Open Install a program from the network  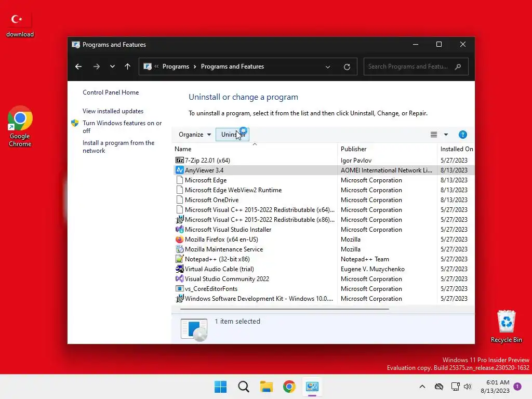pos(118,147)
